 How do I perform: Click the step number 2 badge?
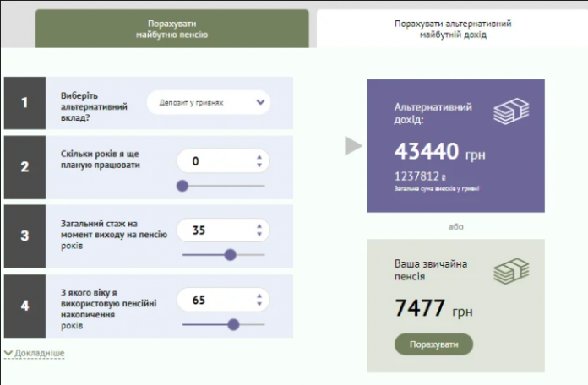[24, 166]
